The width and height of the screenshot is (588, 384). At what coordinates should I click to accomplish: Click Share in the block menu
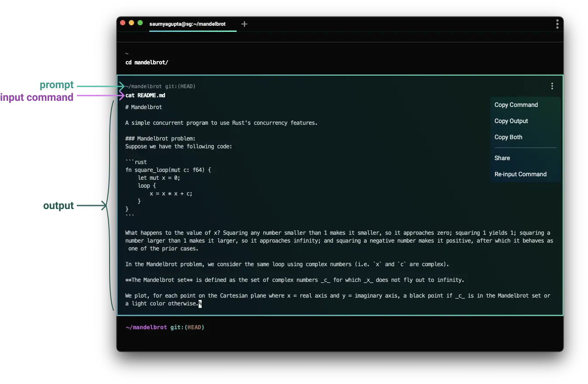(x=502, y=158)
